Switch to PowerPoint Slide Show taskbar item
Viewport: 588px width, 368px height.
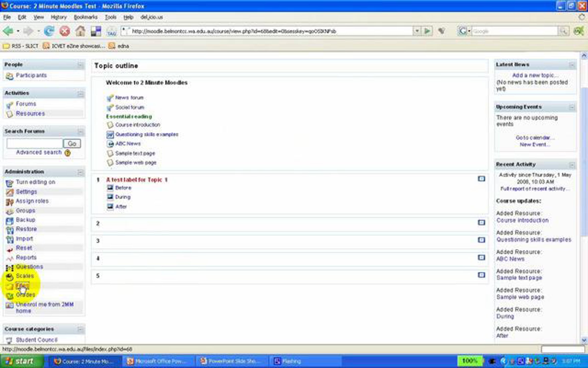tap(232, 361)
